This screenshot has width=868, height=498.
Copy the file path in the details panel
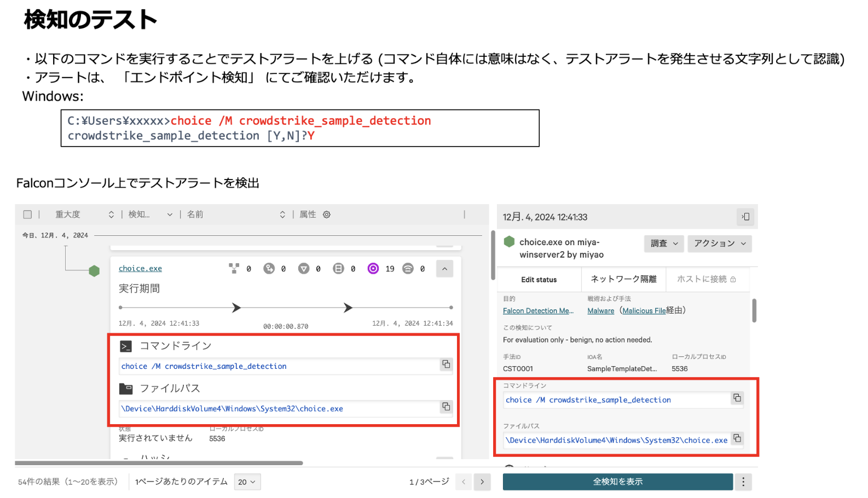click(x=737, y=438)
